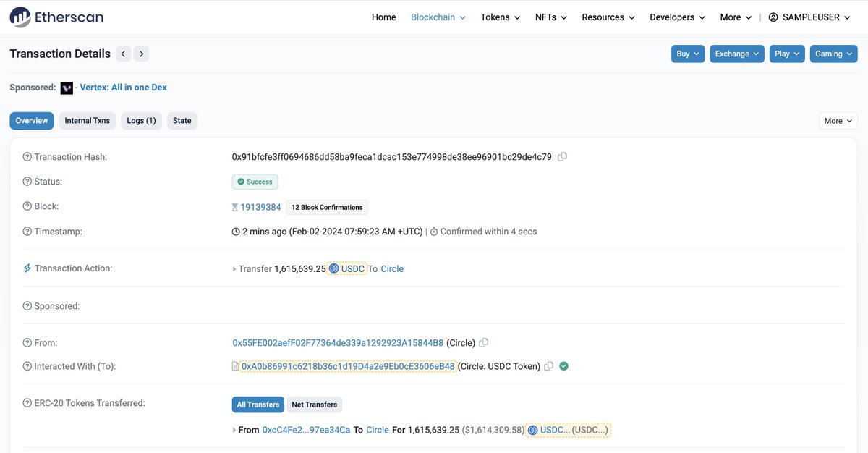This screenshot has height=453, width=868.
Task: Expand the Play dropdown button
Action: point(787,54)
